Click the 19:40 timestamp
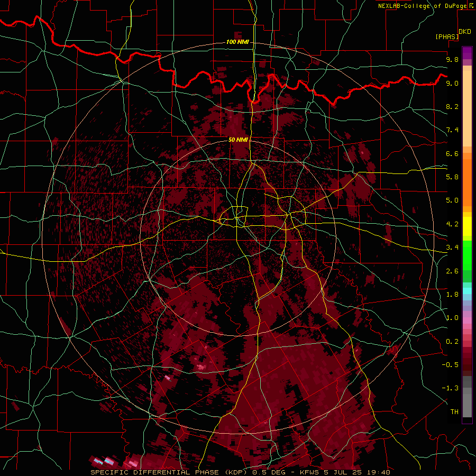This screenshot has width=476, height=476. (x=379, y=472)
